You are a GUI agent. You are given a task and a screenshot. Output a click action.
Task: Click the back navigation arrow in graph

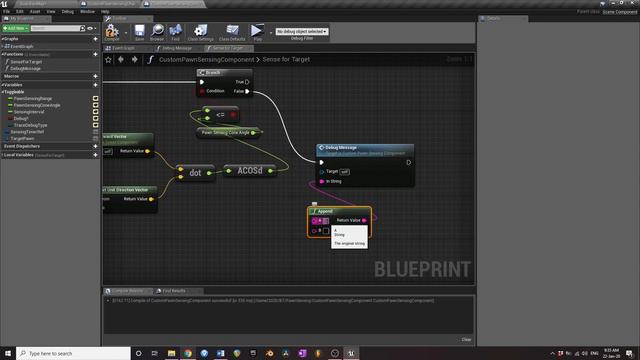click(x=121, y=60)
